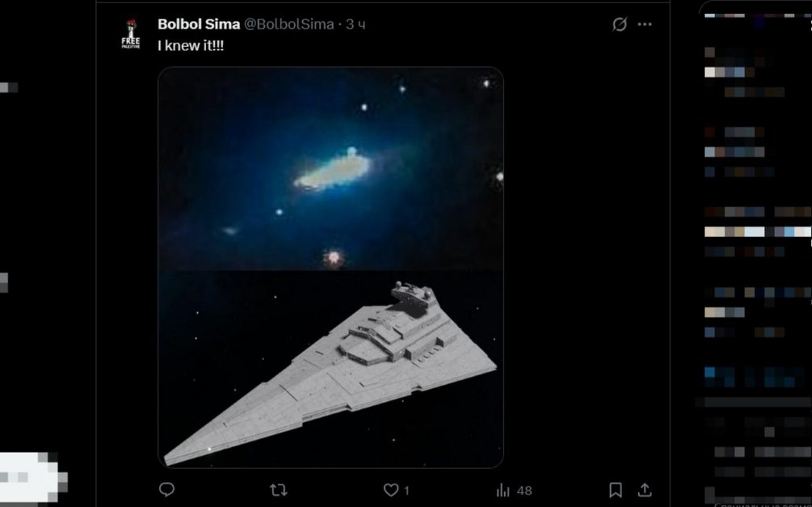Click the view count of 48

click(x=524, y=490)
